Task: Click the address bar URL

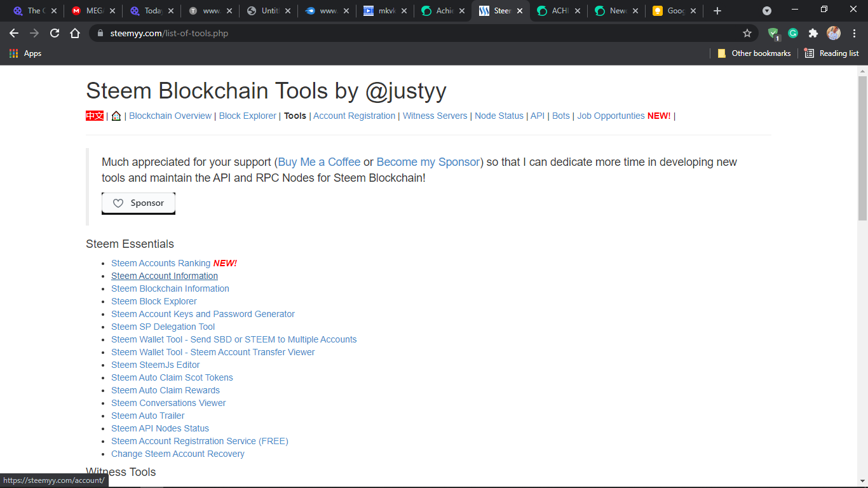Action: [169, 33]
